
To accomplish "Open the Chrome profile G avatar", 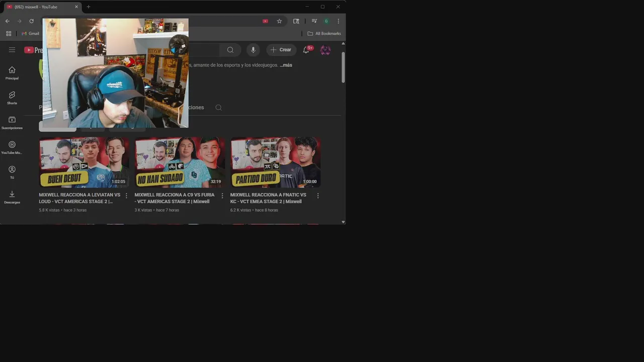I will pyautogui.click(x=326, y=21).
